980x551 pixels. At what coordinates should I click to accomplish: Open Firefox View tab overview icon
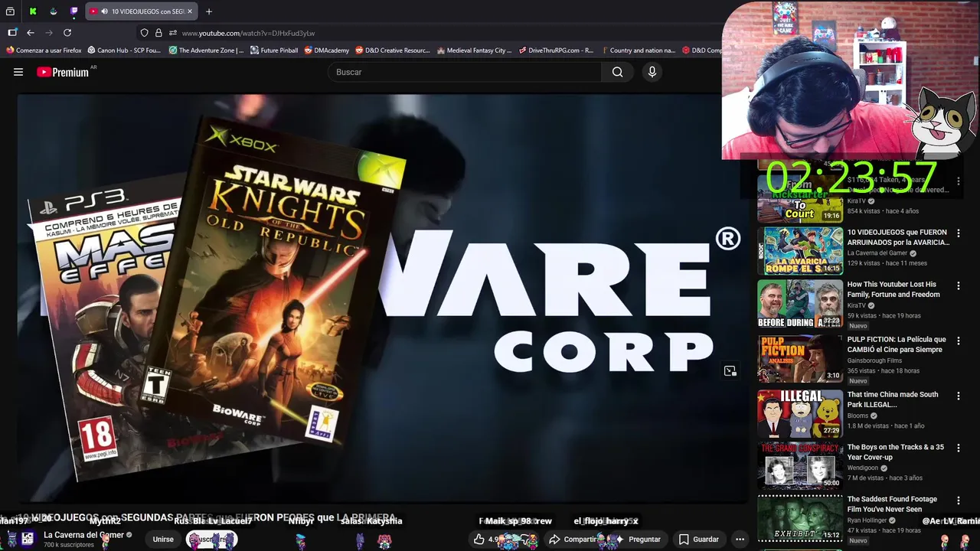click(10, 11)
